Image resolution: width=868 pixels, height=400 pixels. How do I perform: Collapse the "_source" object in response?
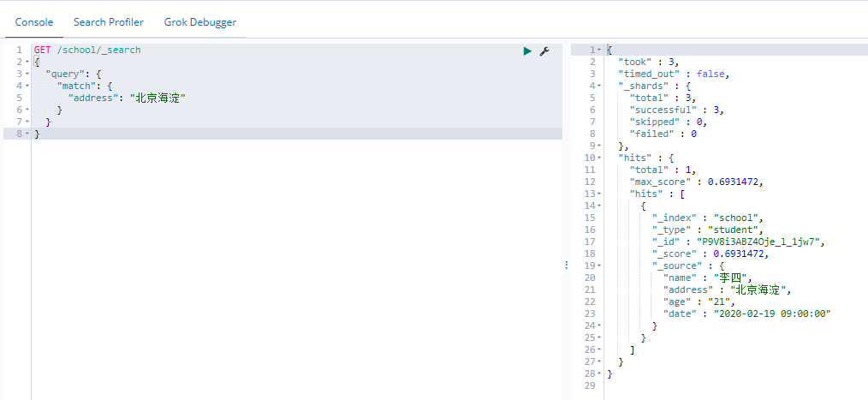pyautogui.click(x=599, y=266)
